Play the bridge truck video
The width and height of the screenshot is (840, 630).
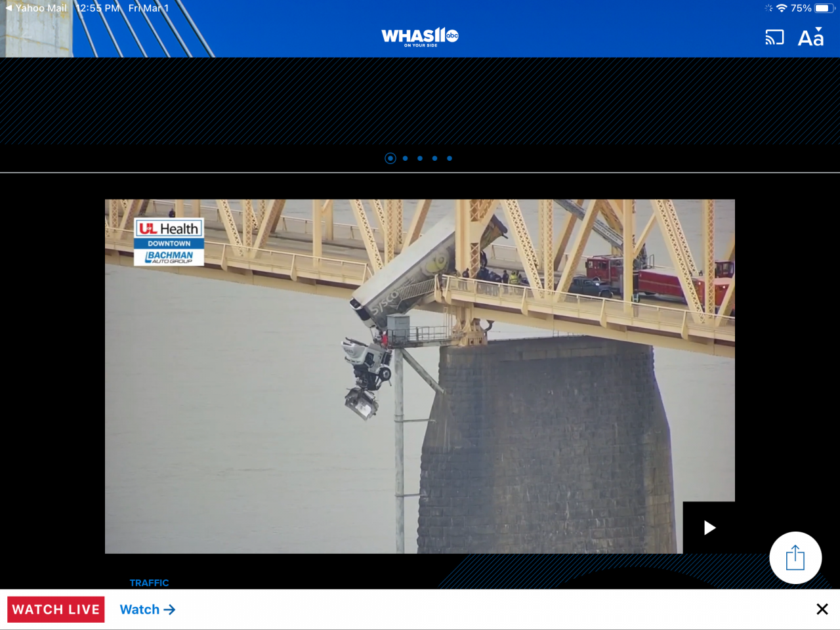click(x=709, y=528)
